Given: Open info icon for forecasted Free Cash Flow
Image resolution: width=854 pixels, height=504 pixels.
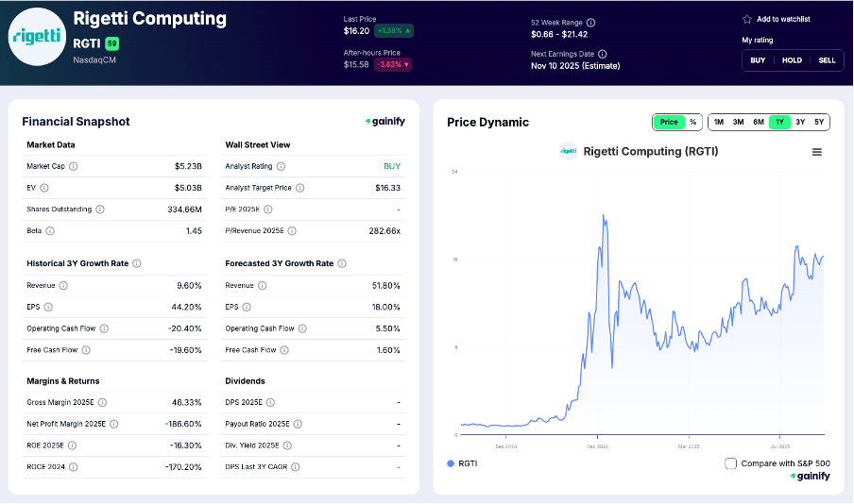Looking at the screenshot, I should (284, 350).
